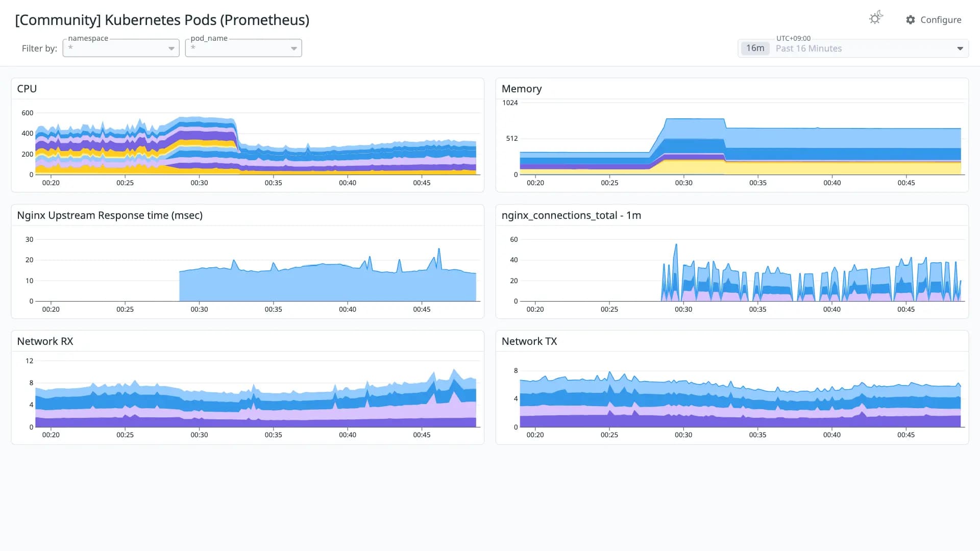Click the UTC+09:00 timezone label

pyautogui.click(x=793, y=38)
